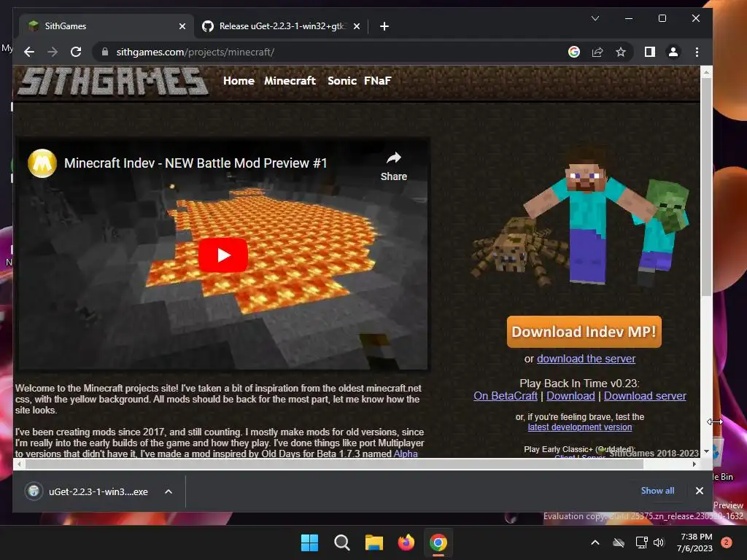Click the page scroll down arrow
This screenshot has height=560, width=747.
click(x=706, y=451)
